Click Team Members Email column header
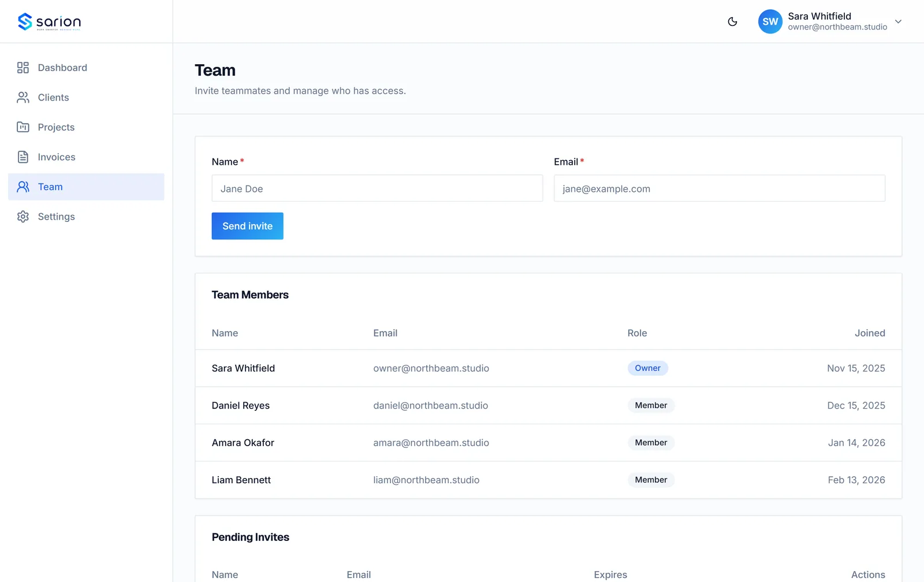The image size is (924, 582). pyautogui.click(x=385, y=333)
